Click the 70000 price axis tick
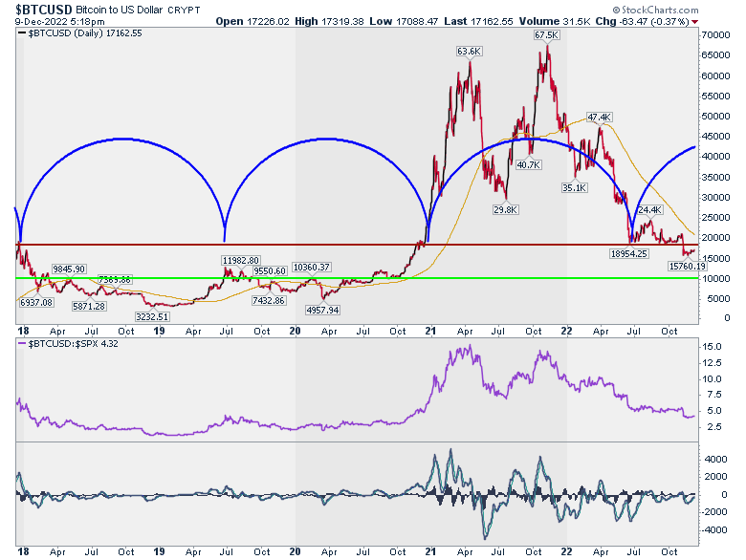 [715, 35]
